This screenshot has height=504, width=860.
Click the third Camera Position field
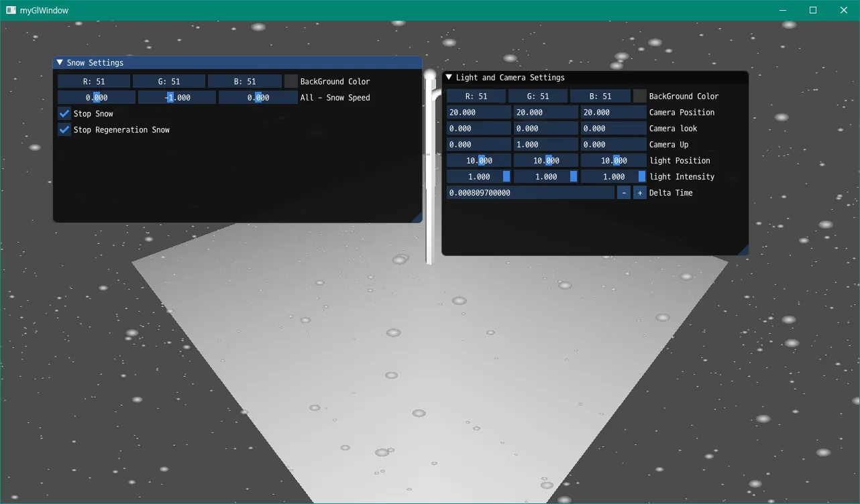pyautogui.click(x=614, y=112)
